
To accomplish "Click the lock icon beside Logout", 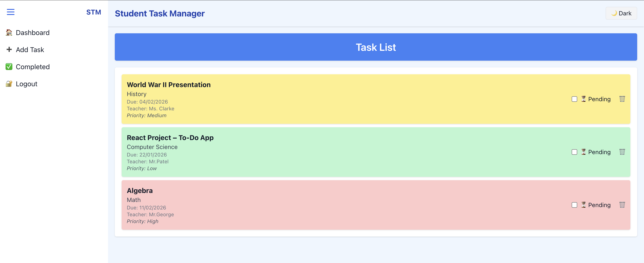I will point(9,84).
